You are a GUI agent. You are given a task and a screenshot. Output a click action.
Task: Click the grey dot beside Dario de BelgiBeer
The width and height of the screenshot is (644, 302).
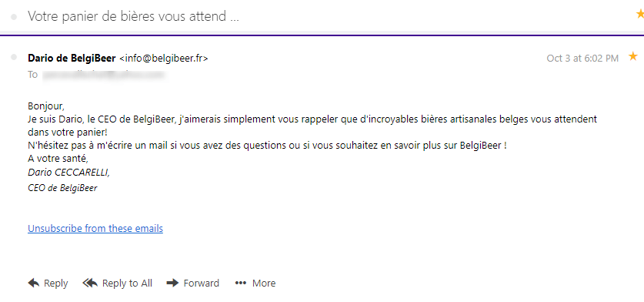[15, 57]
